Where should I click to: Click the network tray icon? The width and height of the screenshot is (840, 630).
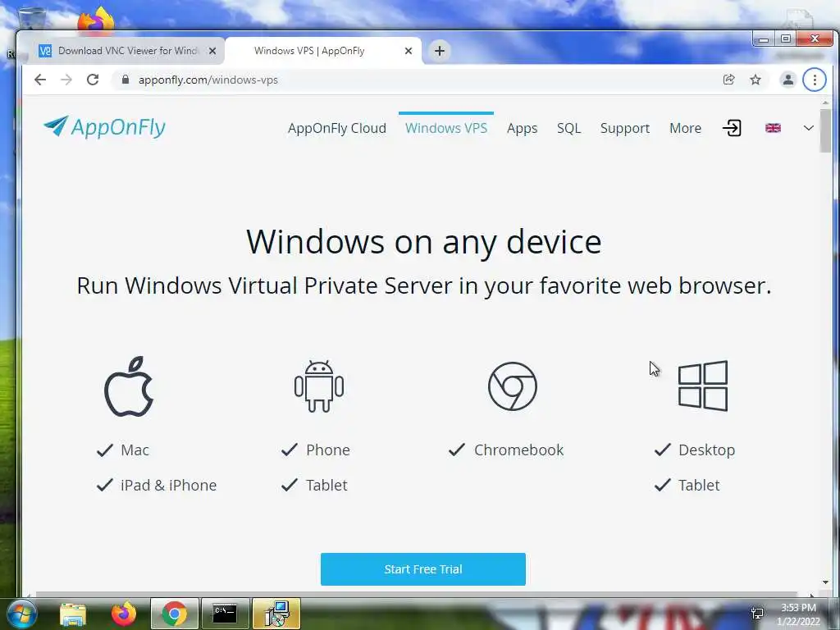(x=757, y=614)
